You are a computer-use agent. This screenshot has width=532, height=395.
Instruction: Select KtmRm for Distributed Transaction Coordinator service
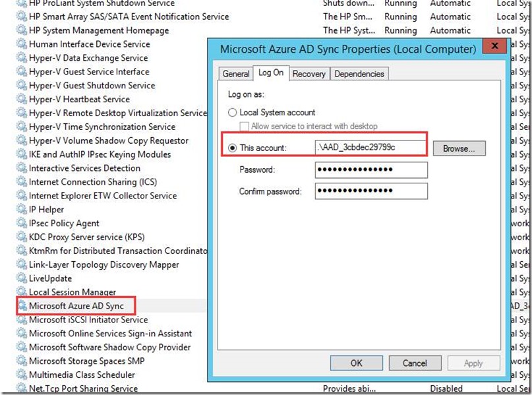pyautogui.click(x=118, y=251)
